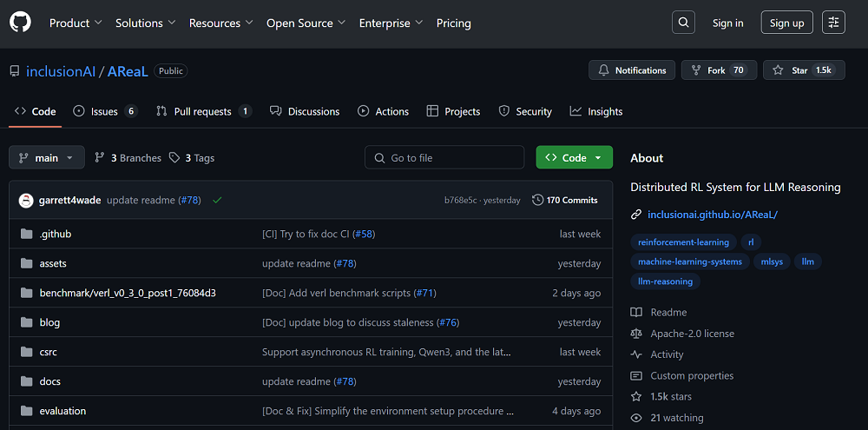Open the search magnifier icon

(x=684, y=23)
